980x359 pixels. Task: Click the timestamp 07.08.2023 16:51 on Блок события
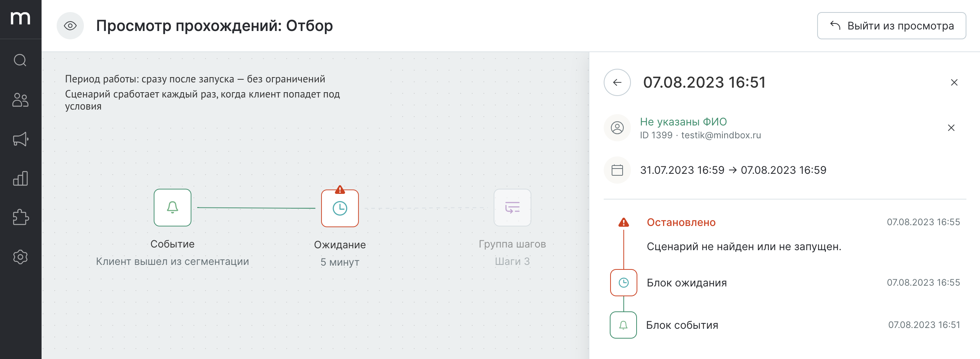coord(924,325)
